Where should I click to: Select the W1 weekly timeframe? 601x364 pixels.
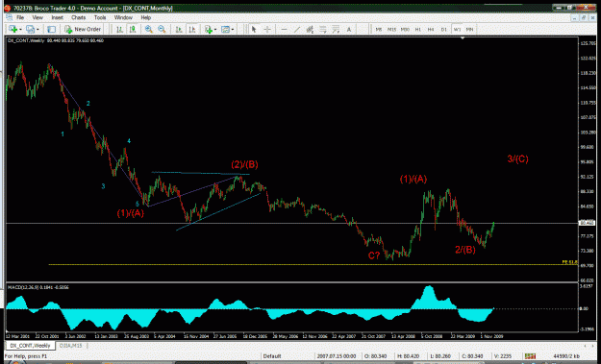[457, 29]
